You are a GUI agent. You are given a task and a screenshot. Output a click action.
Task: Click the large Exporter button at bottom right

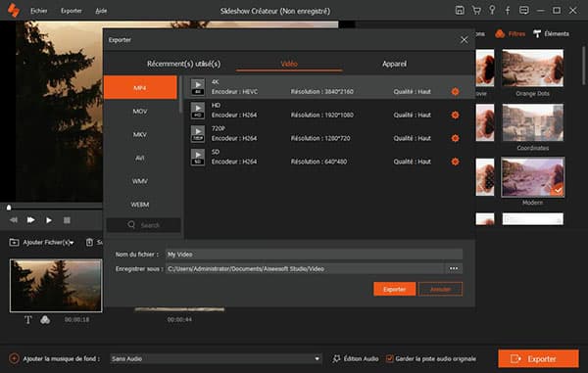(538, 358)
